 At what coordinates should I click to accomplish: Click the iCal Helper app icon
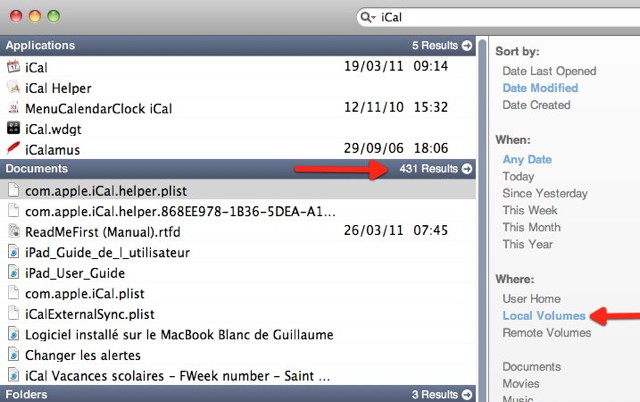click(x=13, y=87)
